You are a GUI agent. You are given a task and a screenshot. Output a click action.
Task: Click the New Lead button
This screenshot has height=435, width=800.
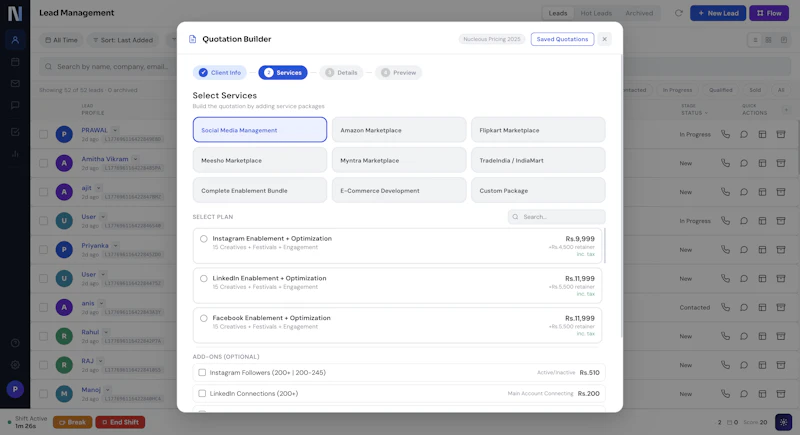(718, 13)
